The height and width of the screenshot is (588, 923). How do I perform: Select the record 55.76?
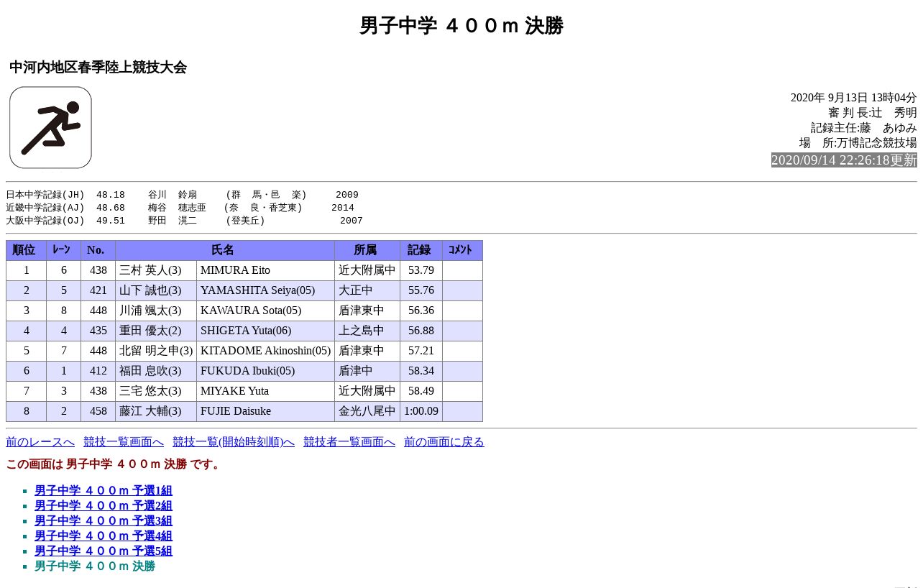coord(421,290)
